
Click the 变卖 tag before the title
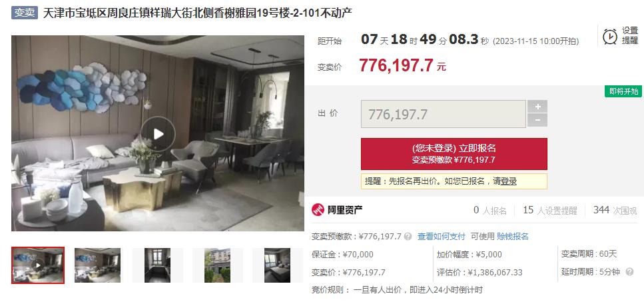[x=24, y=13]
